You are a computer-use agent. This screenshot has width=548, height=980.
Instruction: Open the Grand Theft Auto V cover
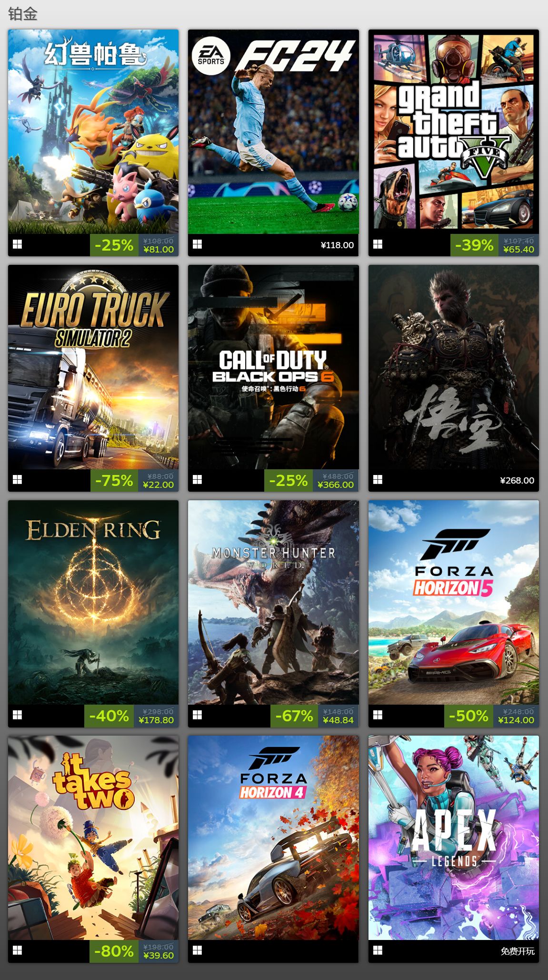454,131
